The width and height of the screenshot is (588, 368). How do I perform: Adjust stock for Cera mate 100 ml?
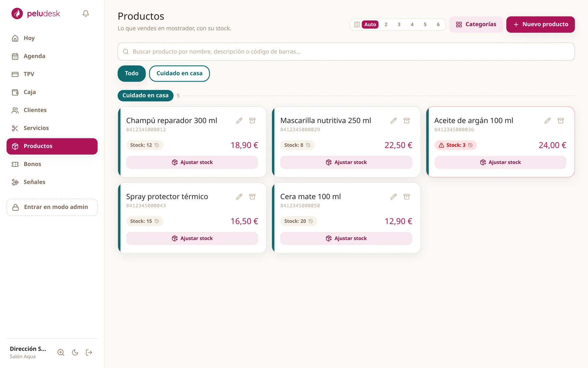[346, 238]
